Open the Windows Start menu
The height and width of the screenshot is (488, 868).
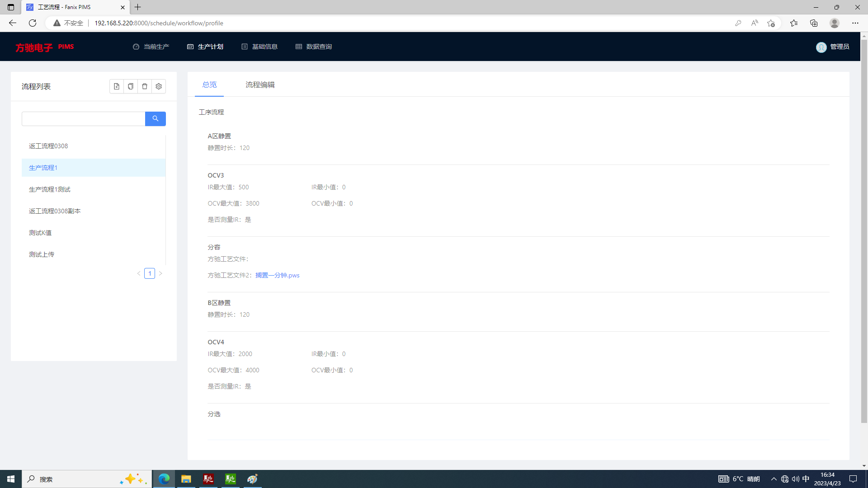click(x=11, y=479)
